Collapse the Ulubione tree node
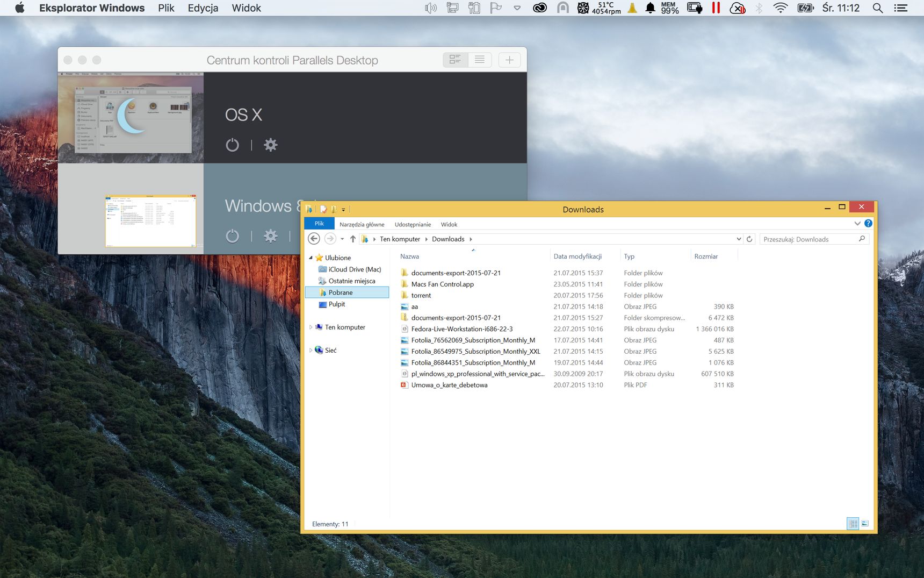The image size is (924, 578). 311,258
